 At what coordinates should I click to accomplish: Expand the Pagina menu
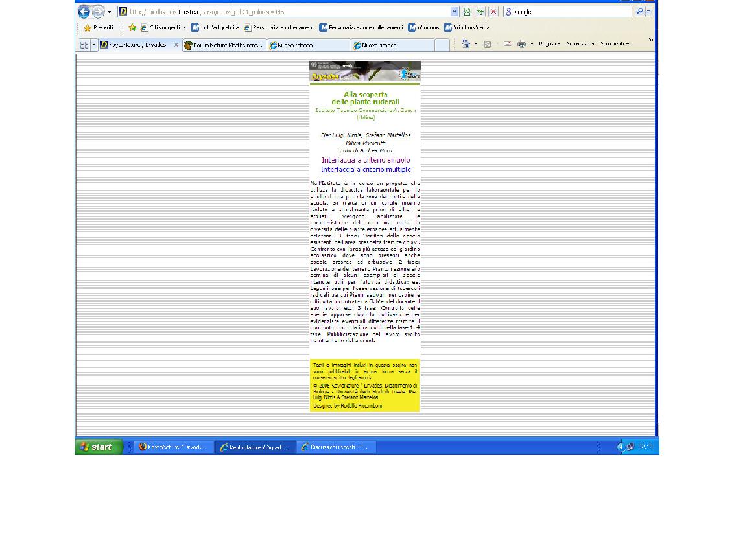(x=549, y=44)
